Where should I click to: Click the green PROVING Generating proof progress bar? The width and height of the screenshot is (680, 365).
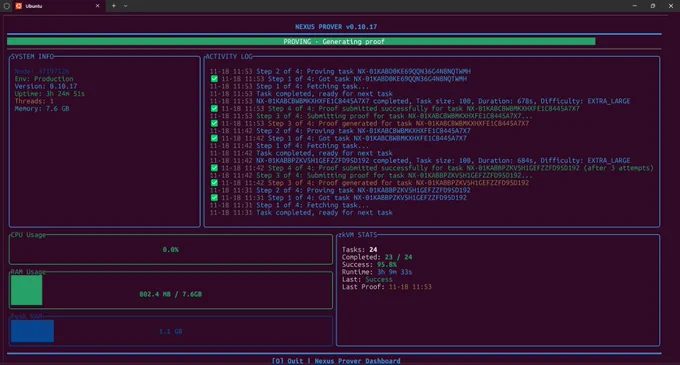[x=301, y=42]
